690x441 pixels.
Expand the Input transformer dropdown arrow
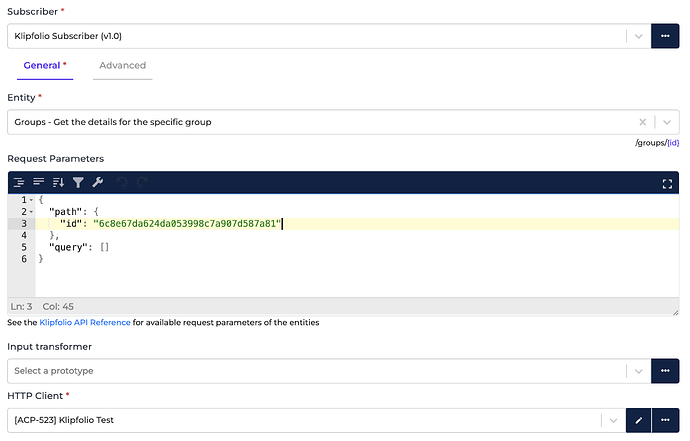639,371
